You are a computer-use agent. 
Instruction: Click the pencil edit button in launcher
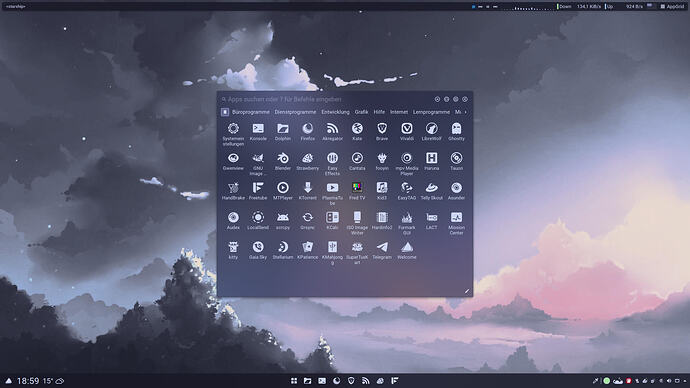(x=467, y=291)
